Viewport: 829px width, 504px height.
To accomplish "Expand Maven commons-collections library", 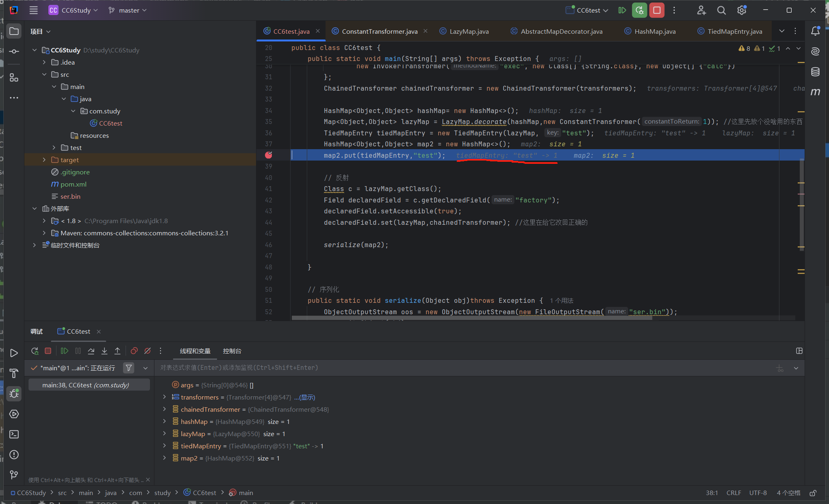I will [x=44, y=233].
